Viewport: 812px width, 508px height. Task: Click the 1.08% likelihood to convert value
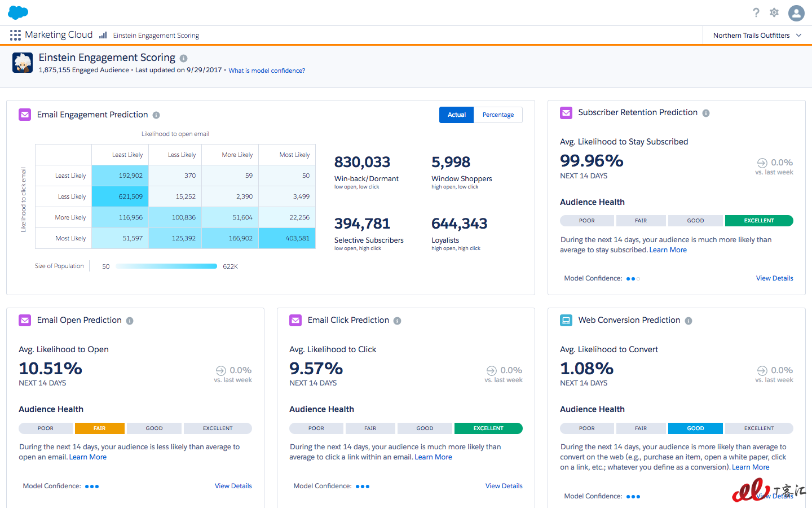point(586,369)
